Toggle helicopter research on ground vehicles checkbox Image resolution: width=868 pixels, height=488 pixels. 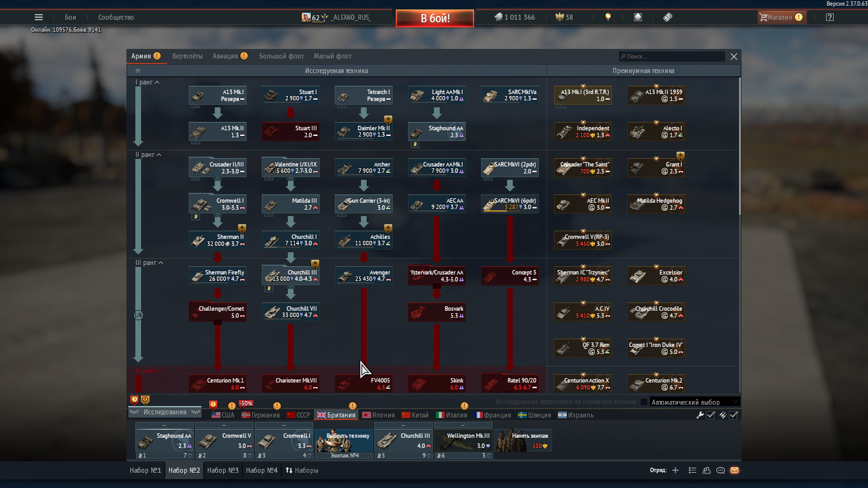644,402
